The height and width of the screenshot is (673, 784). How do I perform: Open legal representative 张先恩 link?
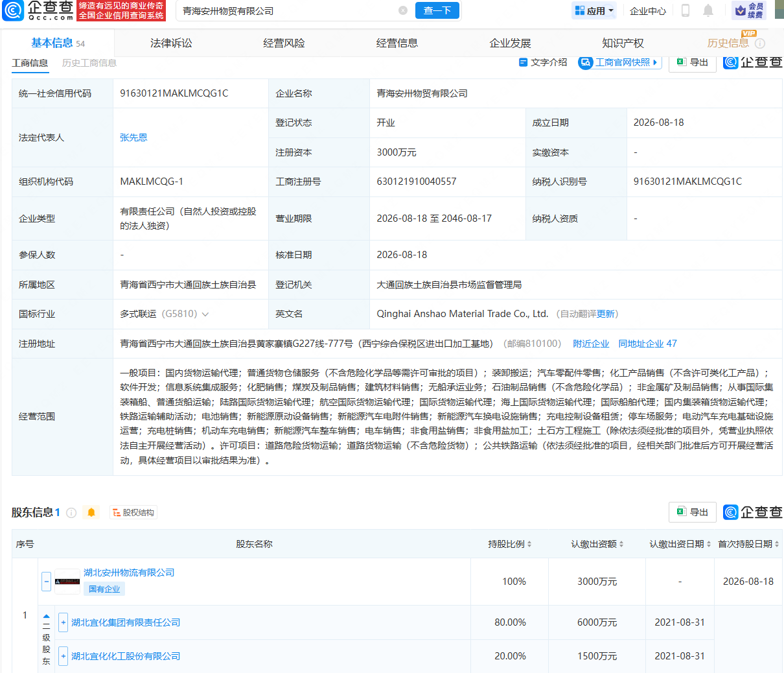tap(133, 137)
